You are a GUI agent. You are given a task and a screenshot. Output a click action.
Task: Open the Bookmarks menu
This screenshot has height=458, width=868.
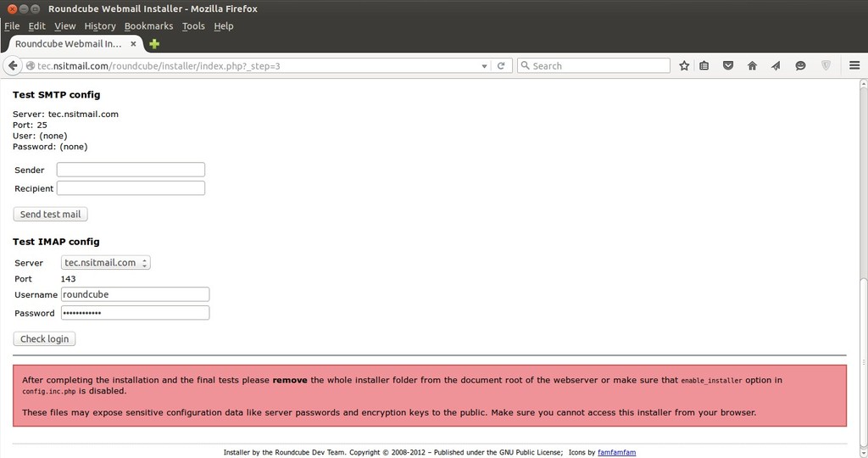pyautogui.click(x=148, y=26)
